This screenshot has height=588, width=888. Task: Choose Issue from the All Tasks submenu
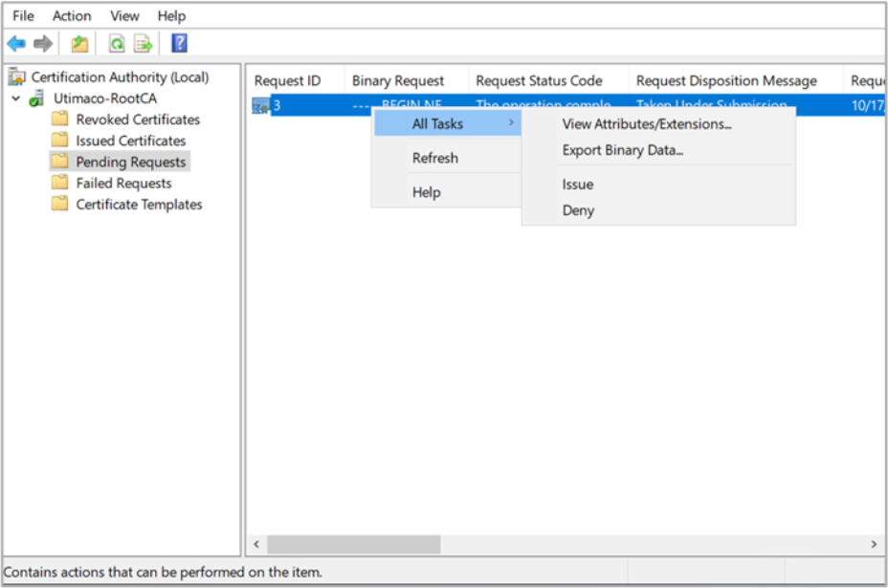tap(578, 185)
